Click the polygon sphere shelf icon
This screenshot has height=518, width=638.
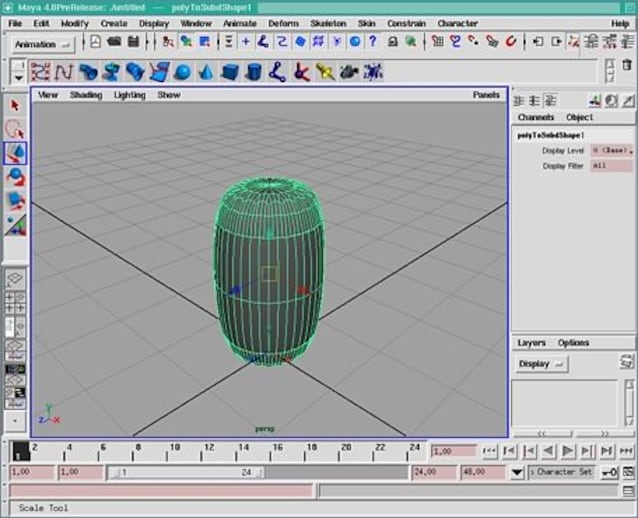[182, 72]
